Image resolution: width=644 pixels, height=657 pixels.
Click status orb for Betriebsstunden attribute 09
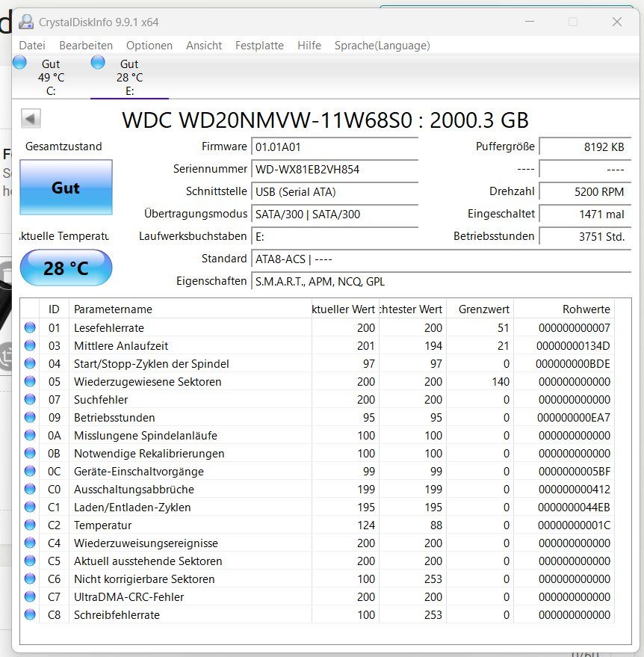coord(30,417)
